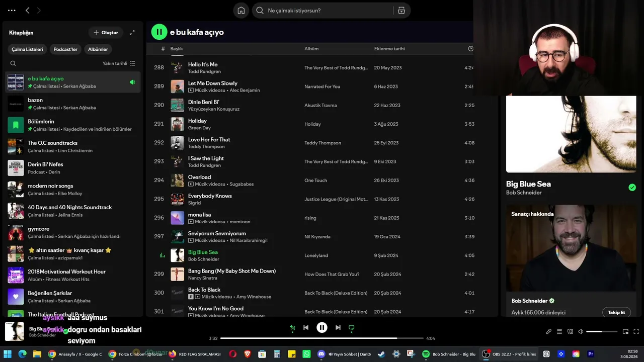
Task: Pause playback in the bottom player bar
Action: (x=322, y=328)
